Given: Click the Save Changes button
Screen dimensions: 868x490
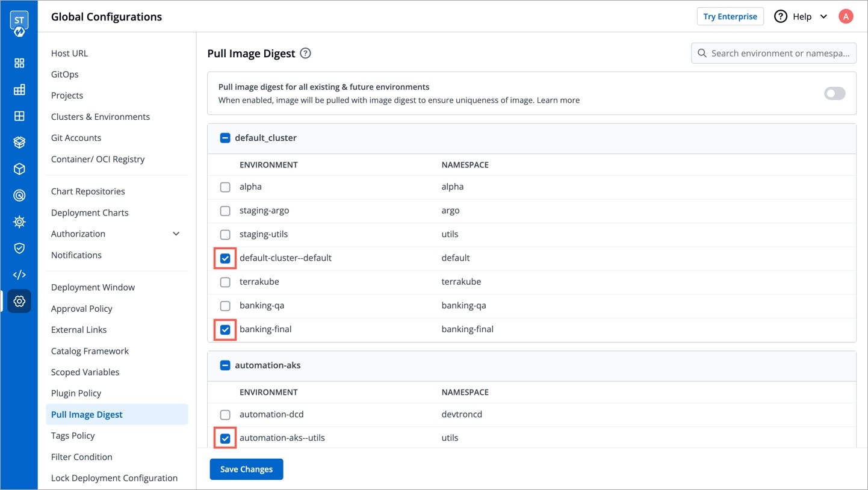Looking at the screenshot, I should (x=246, y=470).
